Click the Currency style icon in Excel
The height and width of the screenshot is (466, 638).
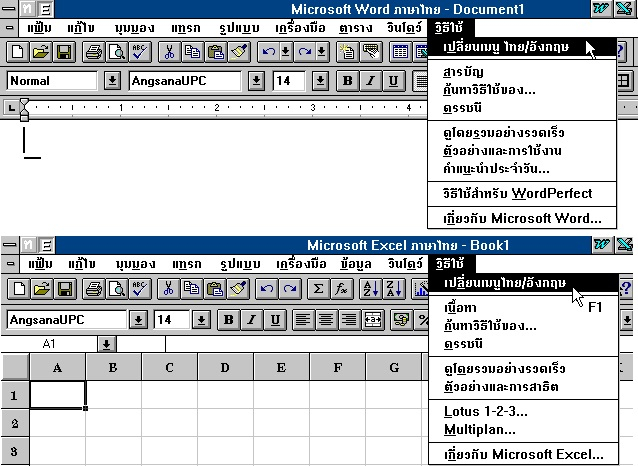coord(401,320)
